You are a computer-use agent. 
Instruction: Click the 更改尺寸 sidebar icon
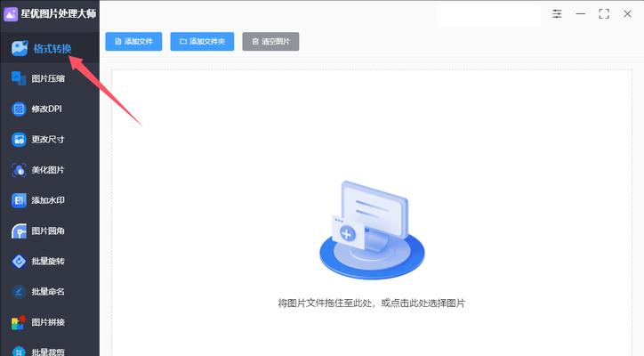19,140
